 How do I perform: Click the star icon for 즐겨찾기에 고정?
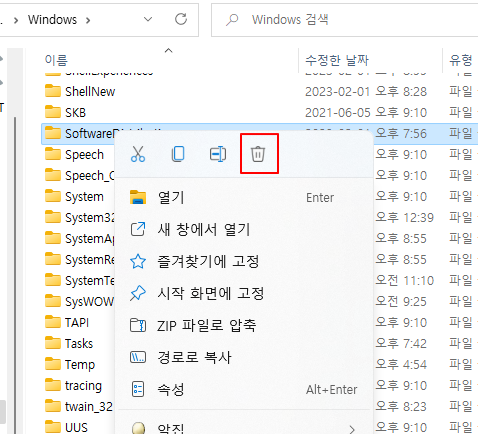click(138, 261)
